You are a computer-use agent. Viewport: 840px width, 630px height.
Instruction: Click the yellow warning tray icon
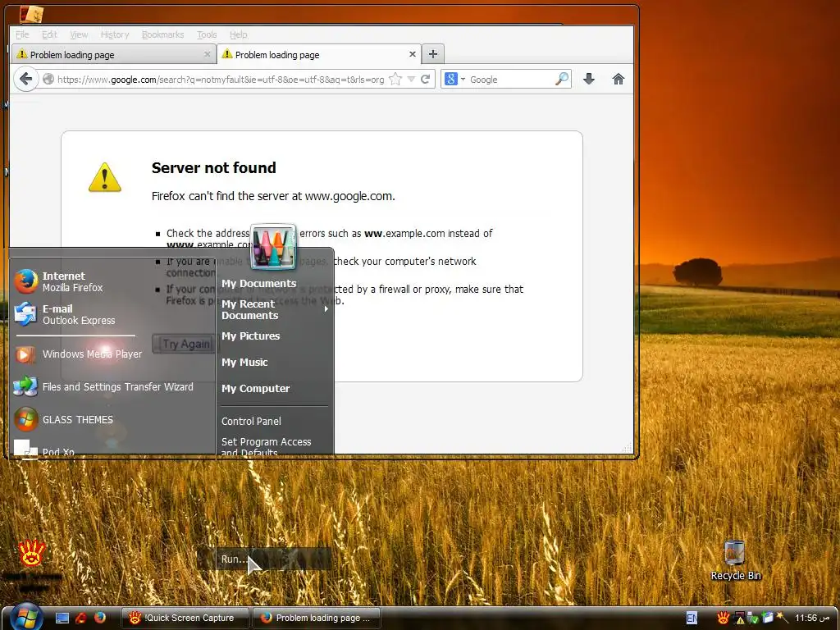pos(739,619)
